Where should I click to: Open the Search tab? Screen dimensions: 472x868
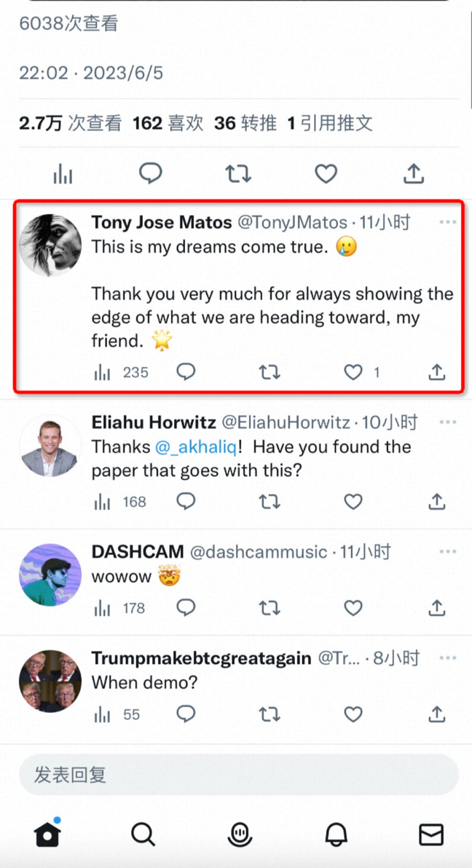click(143, 834)
